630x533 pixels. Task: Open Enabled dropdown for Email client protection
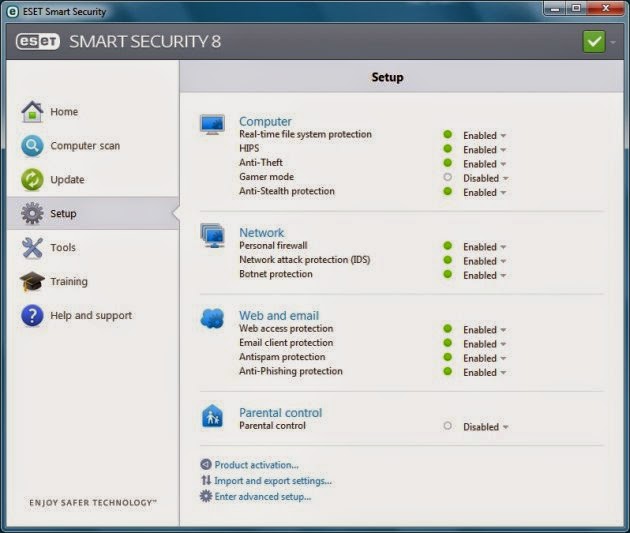click(x=484, y=344)
